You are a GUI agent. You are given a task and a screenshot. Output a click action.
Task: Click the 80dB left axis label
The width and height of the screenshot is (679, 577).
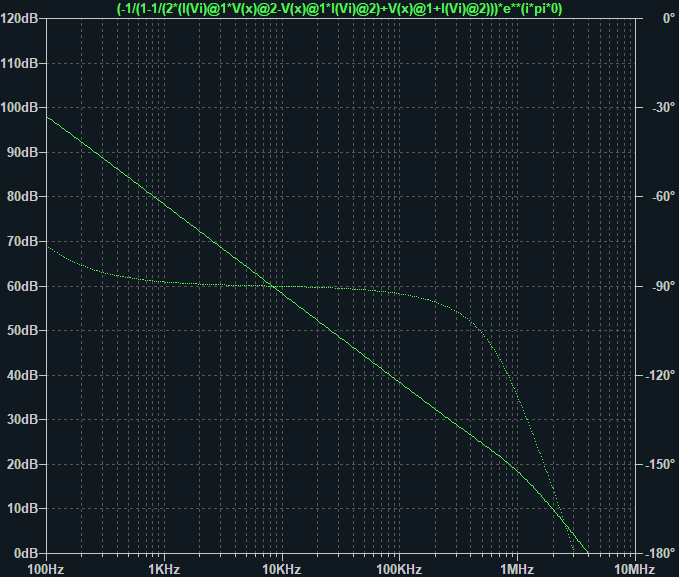coord(23,197)
